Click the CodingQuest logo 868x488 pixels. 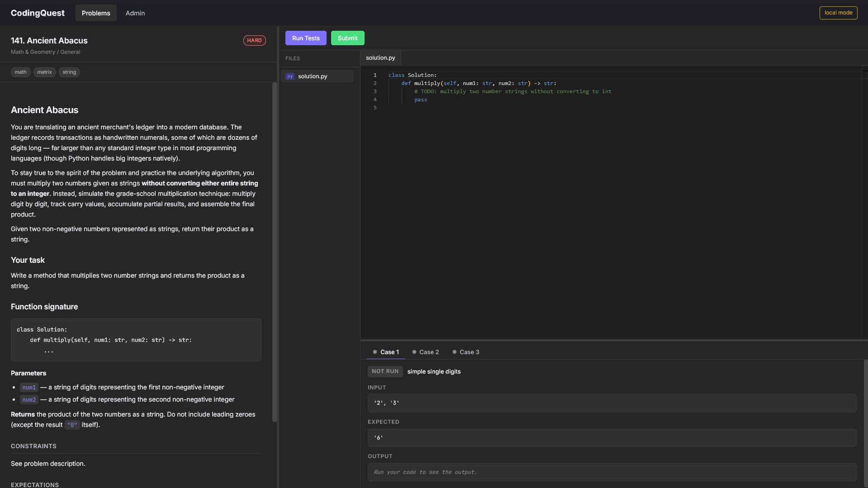coord(38,13)
